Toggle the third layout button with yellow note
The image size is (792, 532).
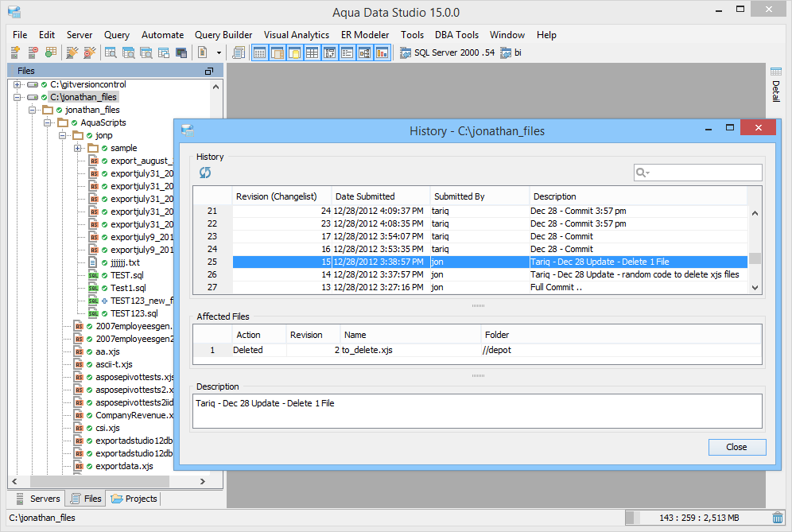294,52
